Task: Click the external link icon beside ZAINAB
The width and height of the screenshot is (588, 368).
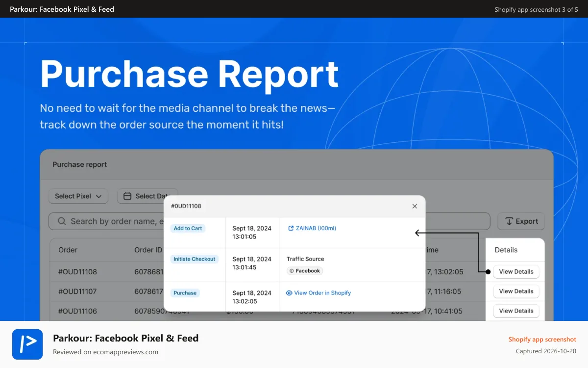Action: (x=291, y=228)
